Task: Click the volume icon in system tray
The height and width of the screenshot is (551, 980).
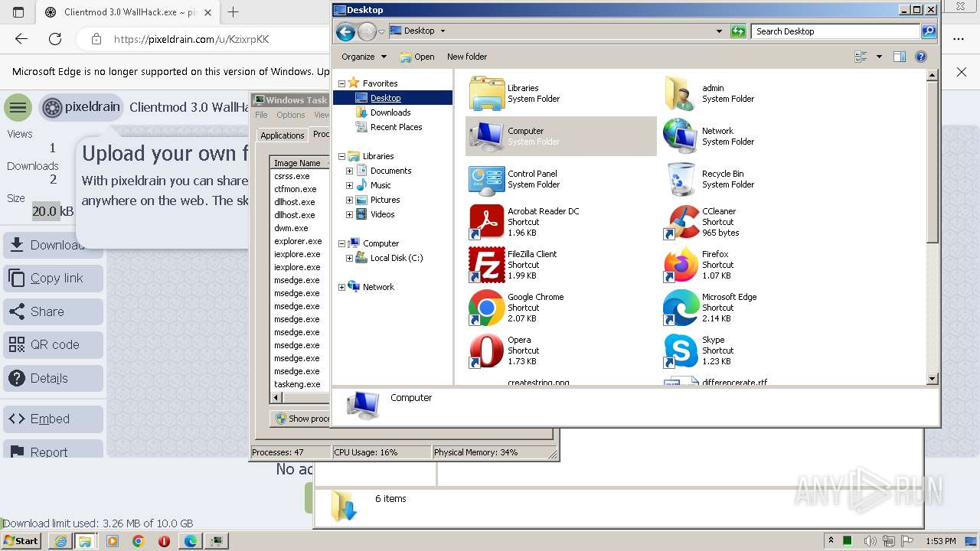Action: coord(871,541)
